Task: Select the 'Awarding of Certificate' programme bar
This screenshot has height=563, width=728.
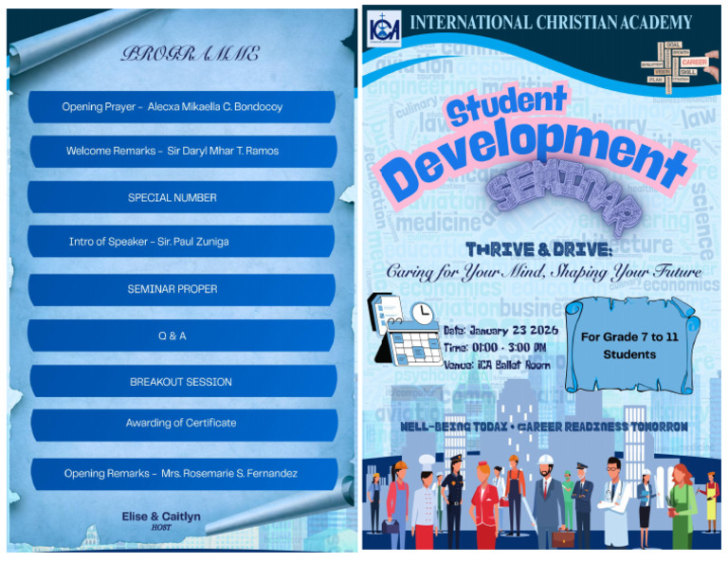Action: pos(184,425)
